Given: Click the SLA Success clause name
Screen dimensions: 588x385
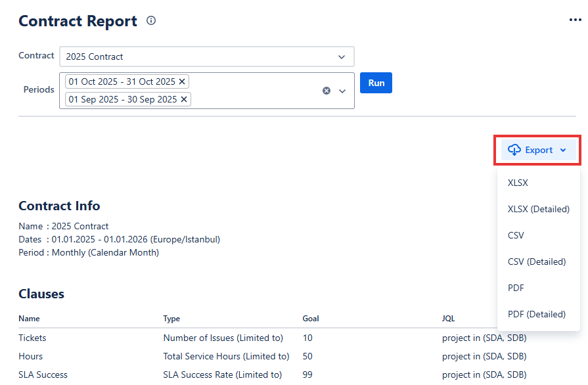Looking at the screenshot, I should [x=43, y=375].
